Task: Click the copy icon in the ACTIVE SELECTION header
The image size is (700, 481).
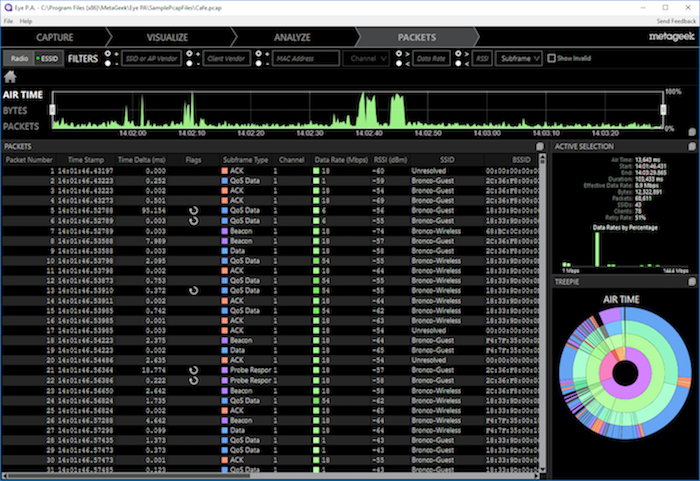Action: coord(692,146)
